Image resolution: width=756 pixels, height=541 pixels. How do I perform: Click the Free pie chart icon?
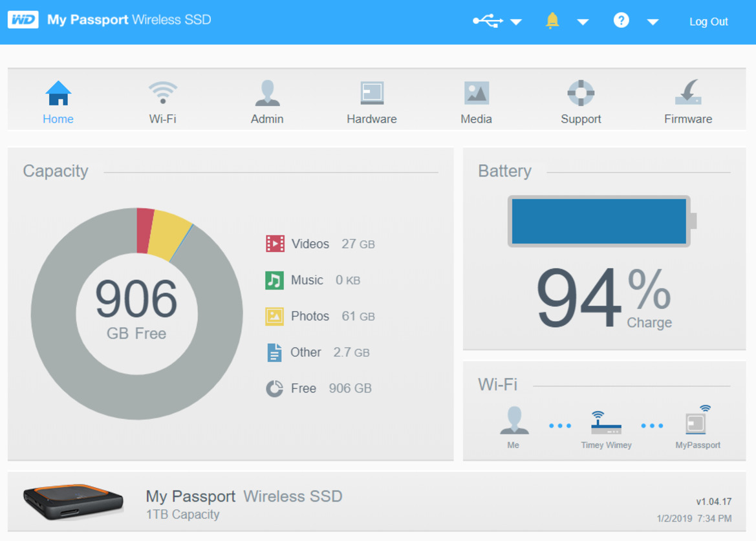(274, 388)
